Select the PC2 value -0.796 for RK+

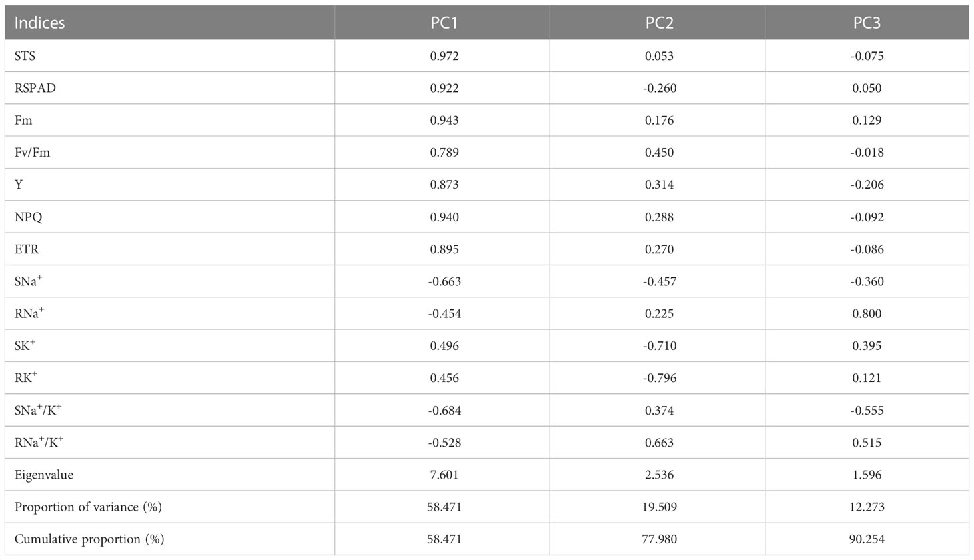(x=660, y=378)
